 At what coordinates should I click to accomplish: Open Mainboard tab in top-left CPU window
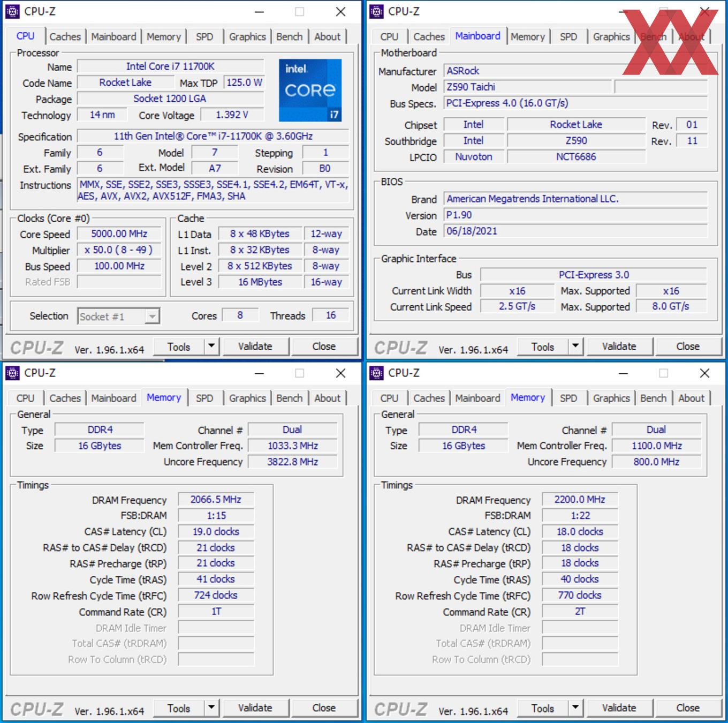click(113, 36)
